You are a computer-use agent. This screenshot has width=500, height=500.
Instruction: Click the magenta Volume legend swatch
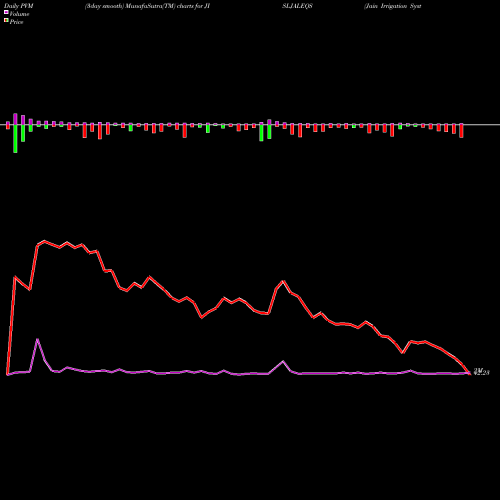tap(6, 12)
